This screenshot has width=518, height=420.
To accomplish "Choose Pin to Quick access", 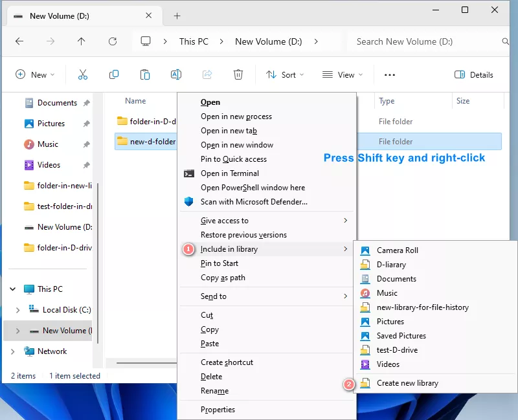I will pos(267,159).
